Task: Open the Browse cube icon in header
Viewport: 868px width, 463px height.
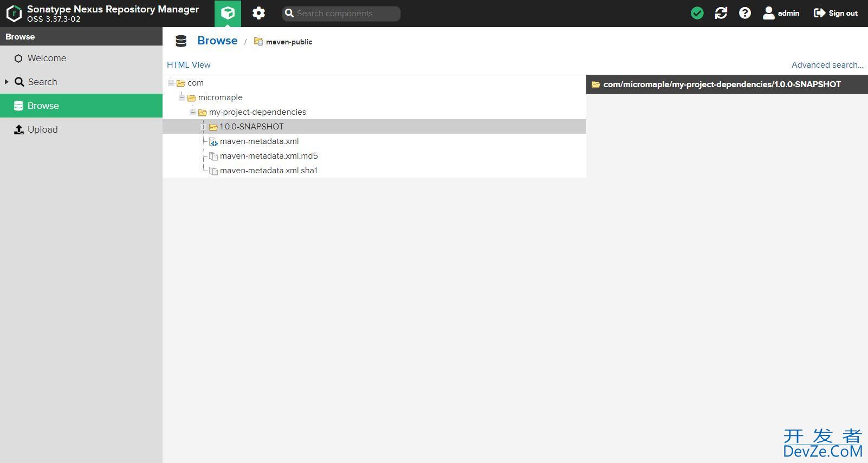Action: (228, 14)
